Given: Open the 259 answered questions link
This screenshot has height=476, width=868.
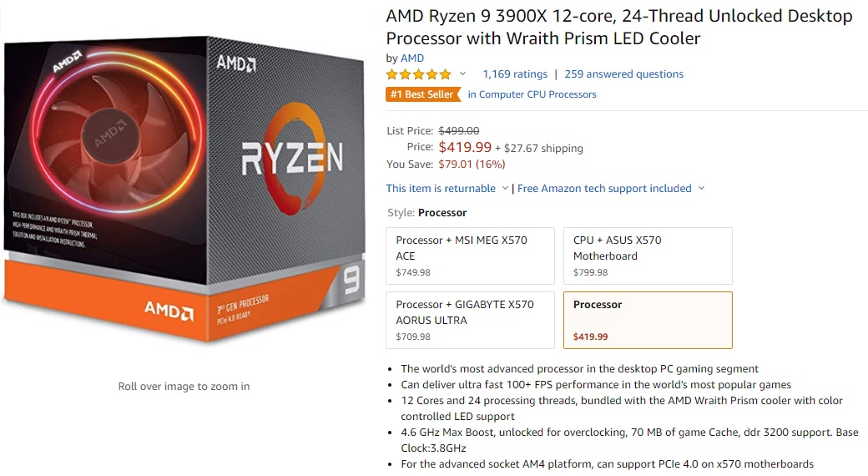Looking at the screenshot, I should point(623,74).
